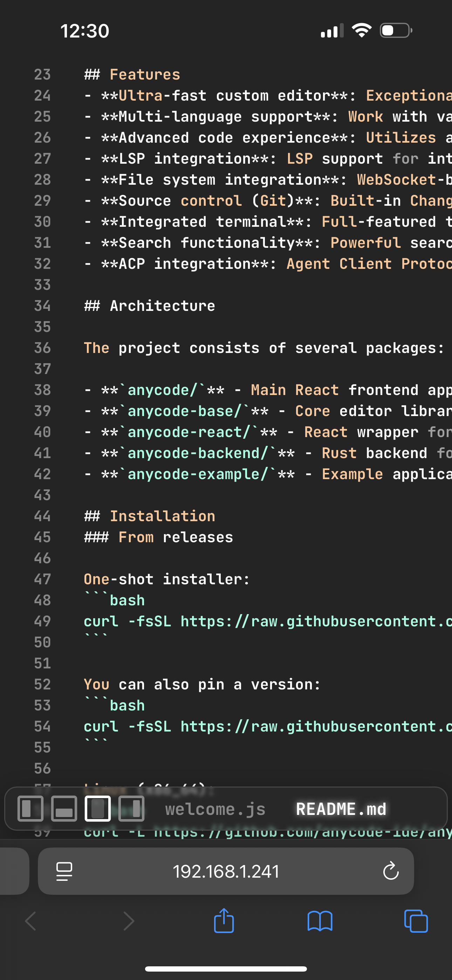Tap the home indicator bar

click(x=226, y=968)
